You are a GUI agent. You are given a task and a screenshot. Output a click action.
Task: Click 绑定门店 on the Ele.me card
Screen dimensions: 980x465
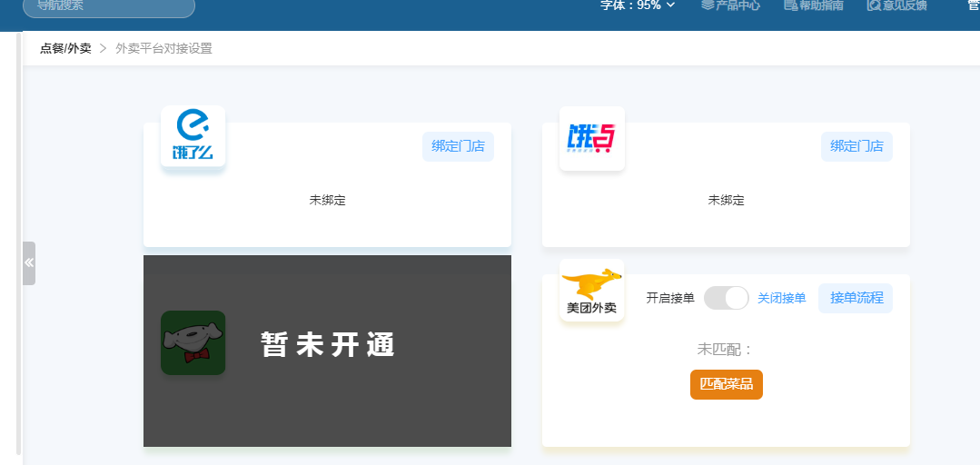click(x=458, y=146)
